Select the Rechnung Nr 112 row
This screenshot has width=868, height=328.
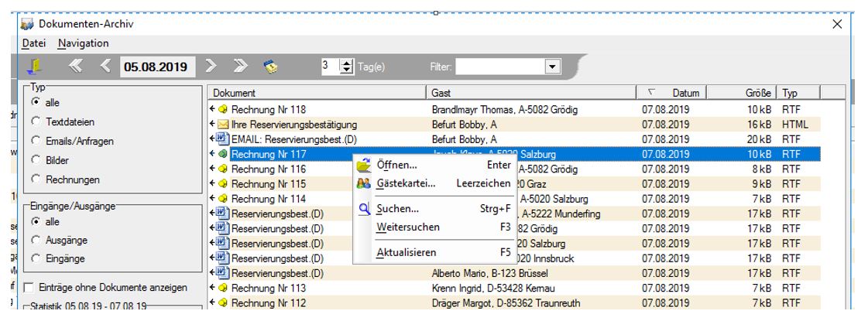[514, 302]
